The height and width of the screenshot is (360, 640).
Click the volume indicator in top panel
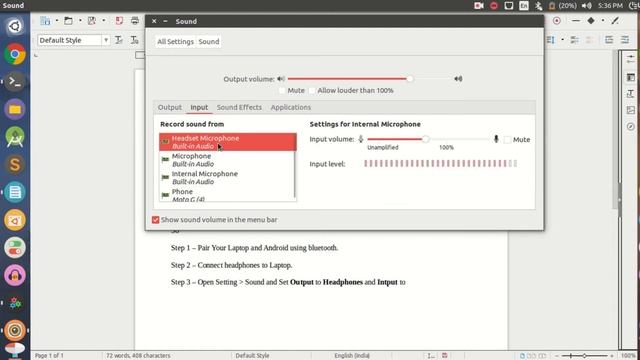(x=587, y=6)
